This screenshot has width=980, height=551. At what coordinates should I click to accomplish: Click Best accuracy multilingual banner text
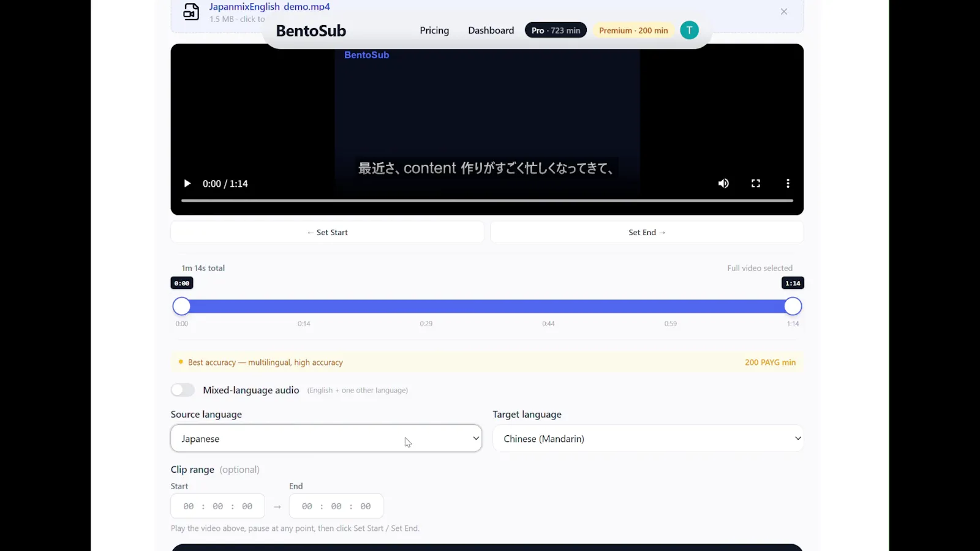[x=265, y=362]
